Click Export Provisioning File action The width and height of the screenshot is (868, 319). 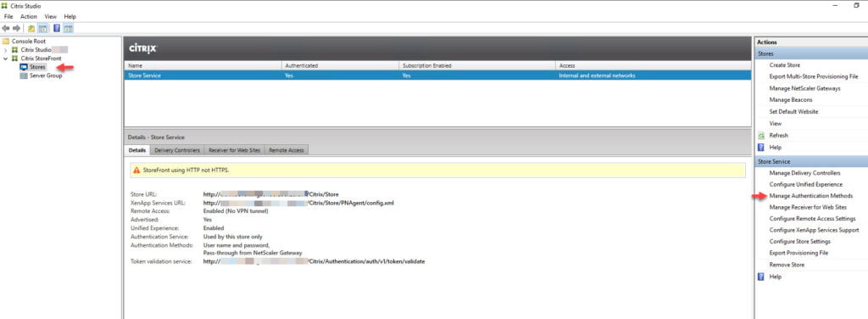[x=798, y=253]
